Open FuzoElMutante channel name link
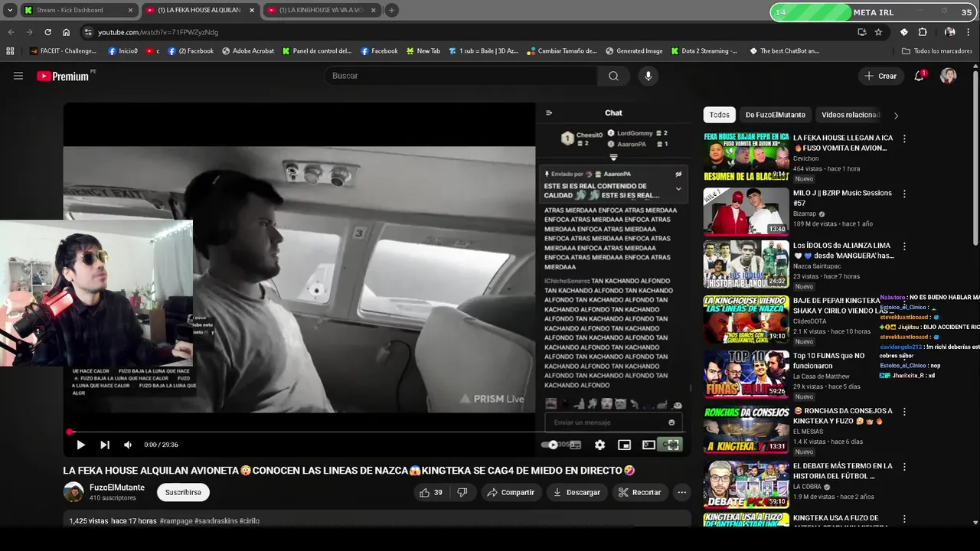The width and height of the screenshot is (980, 551). click(117, 487)
